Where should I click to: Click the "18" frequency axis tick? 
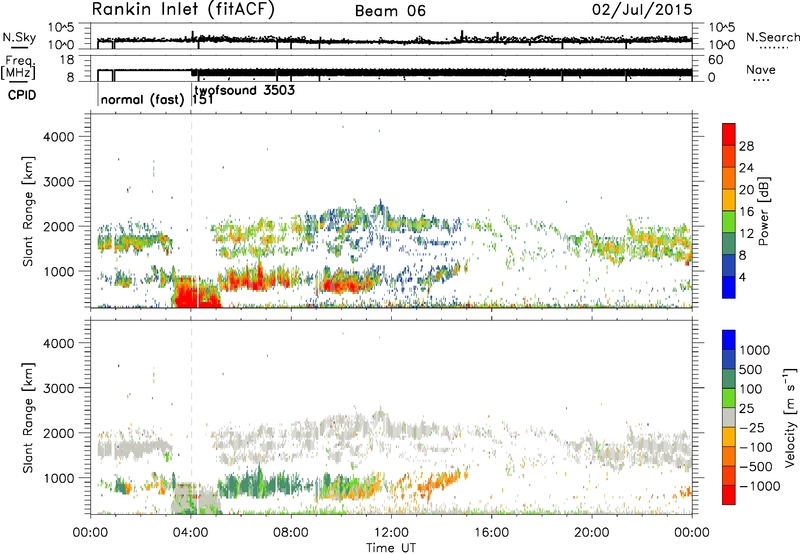tap(67, 60)
